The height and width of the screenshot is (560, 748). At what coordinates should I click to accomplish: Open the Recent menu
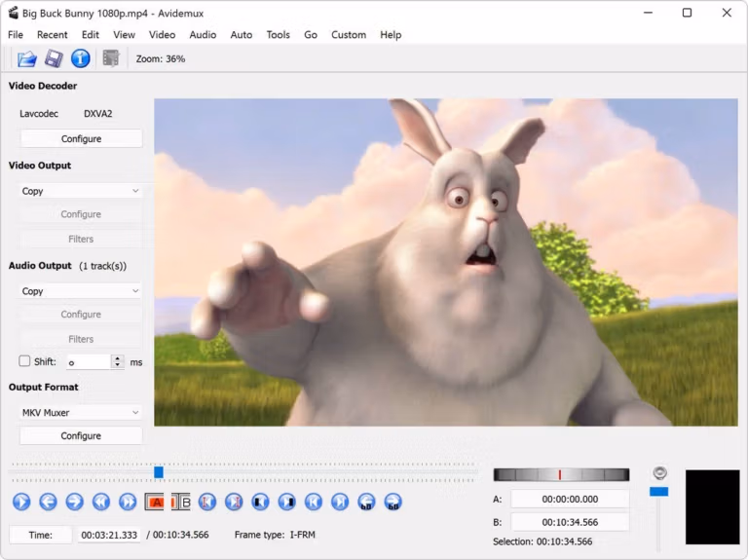52,35
